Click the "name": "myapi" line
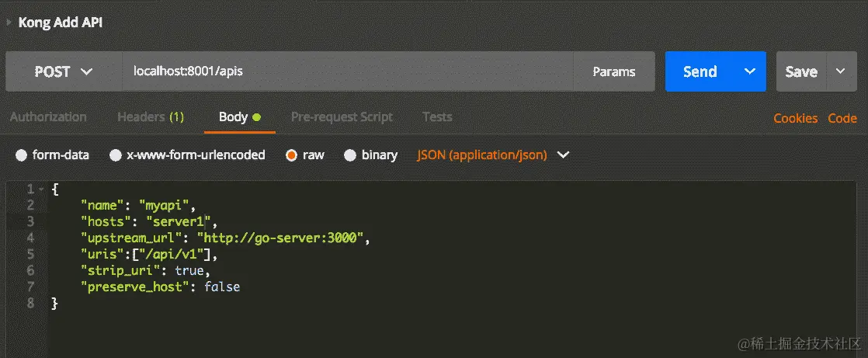 pyautogui.click(x=138, y=205)
